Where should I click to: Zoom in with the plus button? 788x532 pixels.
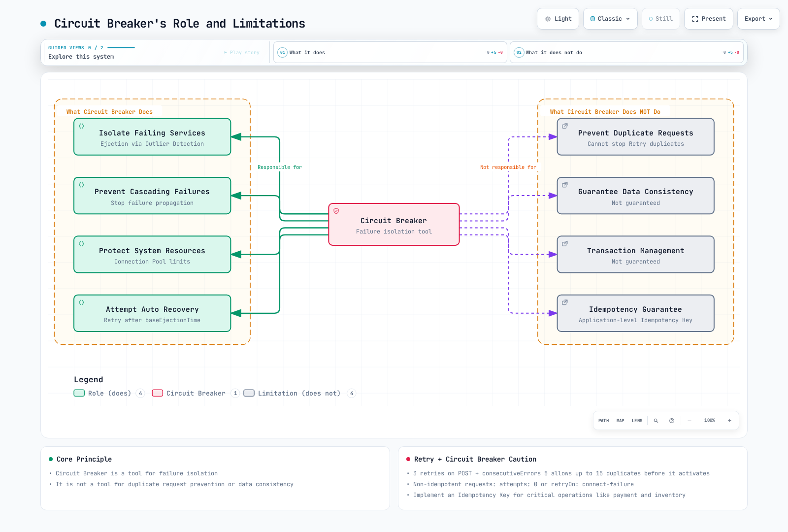[x=729, y=421]
